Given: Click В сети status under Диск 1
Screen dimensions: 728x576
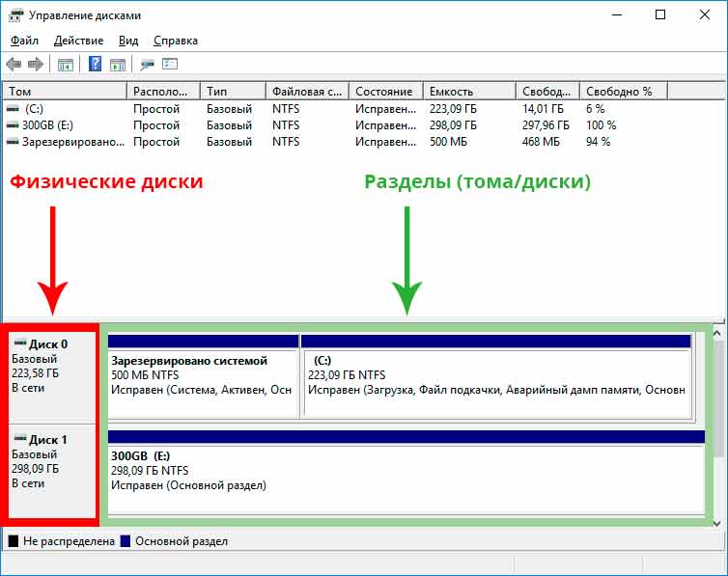Looking at the screenshot, I should click(x=28, y=483).
